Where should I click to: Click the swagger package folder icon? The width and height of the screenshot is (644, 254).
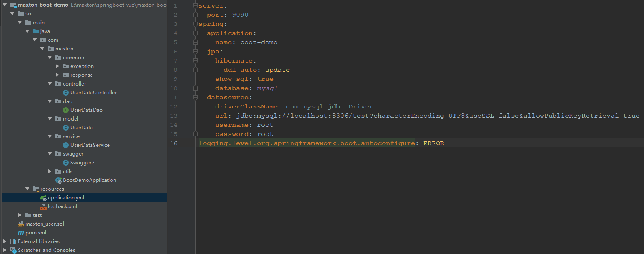point(58,154)
